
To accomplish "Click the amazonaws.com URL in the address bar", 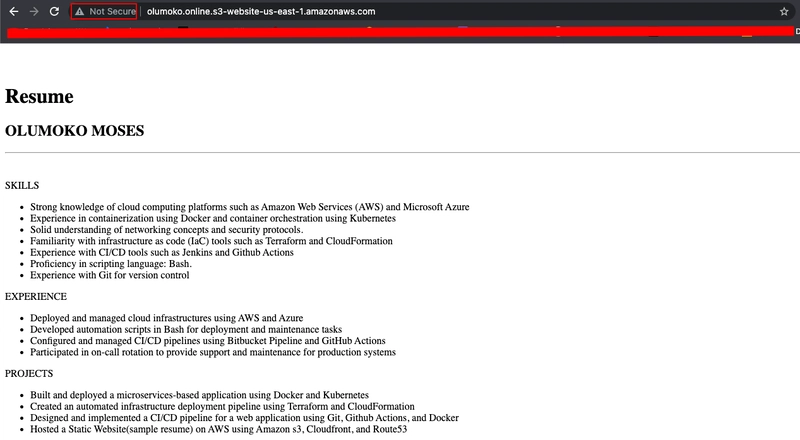I will 259,12.
